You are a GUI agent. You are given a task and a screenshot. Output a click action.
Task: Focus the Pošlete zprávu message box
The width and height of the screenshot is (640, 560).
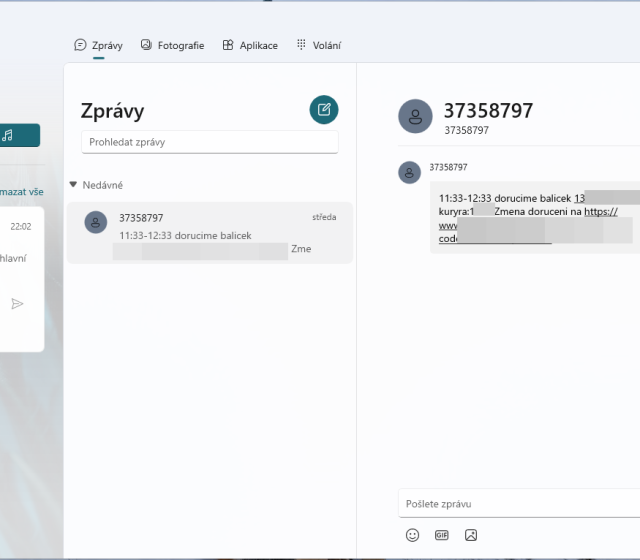coord(515,503)
